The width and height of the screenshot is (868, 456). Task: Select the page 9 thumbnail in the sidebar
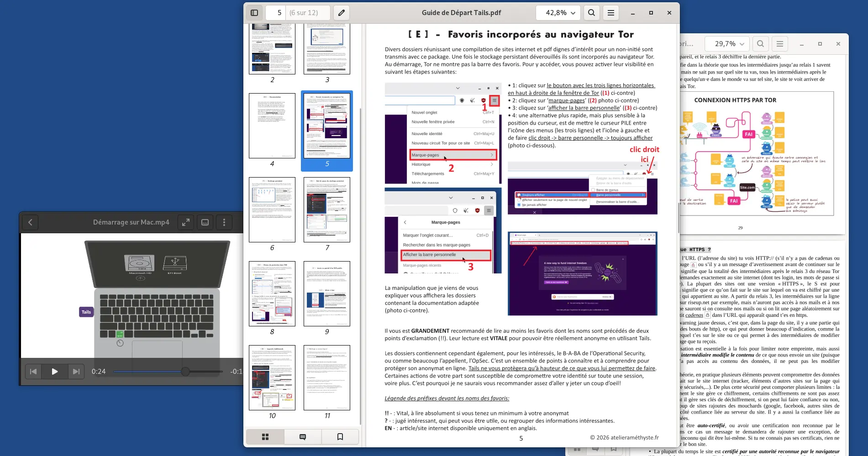[x=327, y=294]
